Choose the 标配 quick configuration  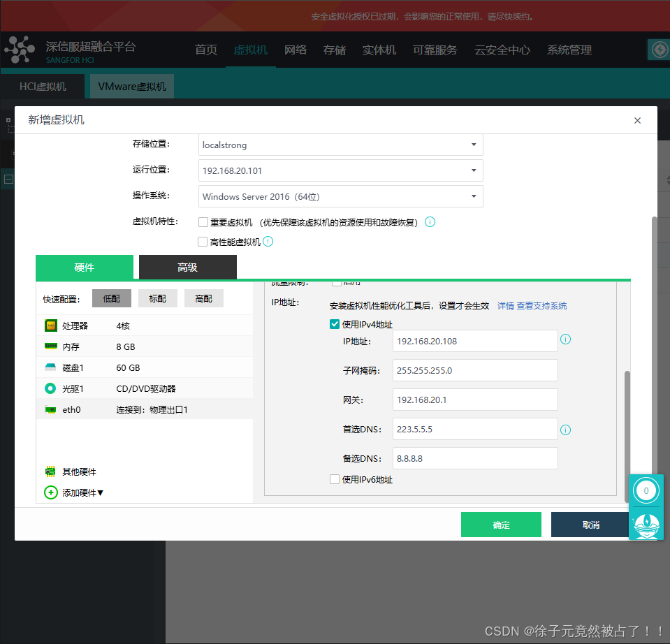pos(158,298)
